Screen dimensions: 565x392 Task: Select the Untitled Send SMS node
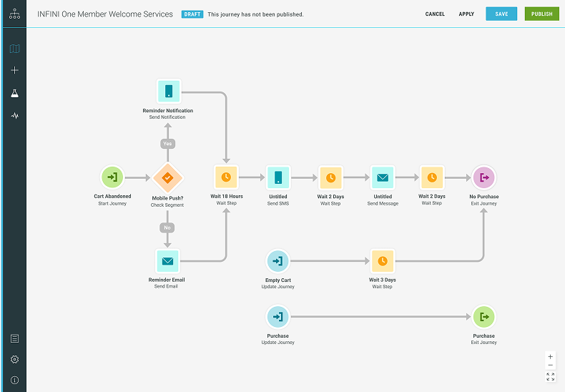pos(278,177)
